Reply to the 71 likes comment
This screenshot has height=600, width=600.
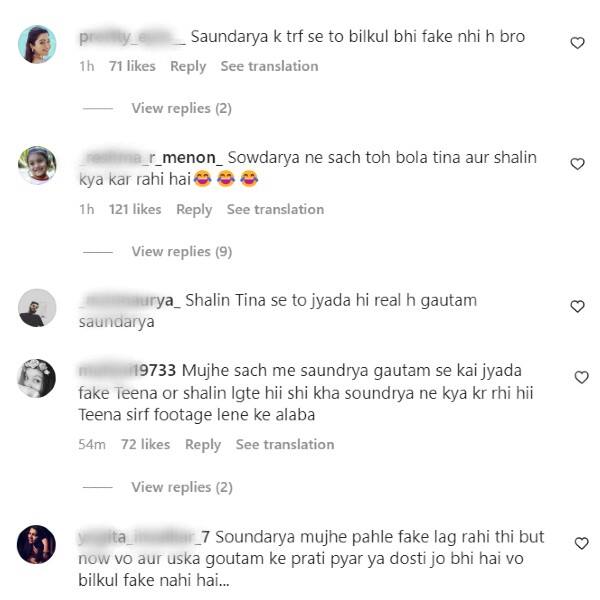tap(188, 67)
